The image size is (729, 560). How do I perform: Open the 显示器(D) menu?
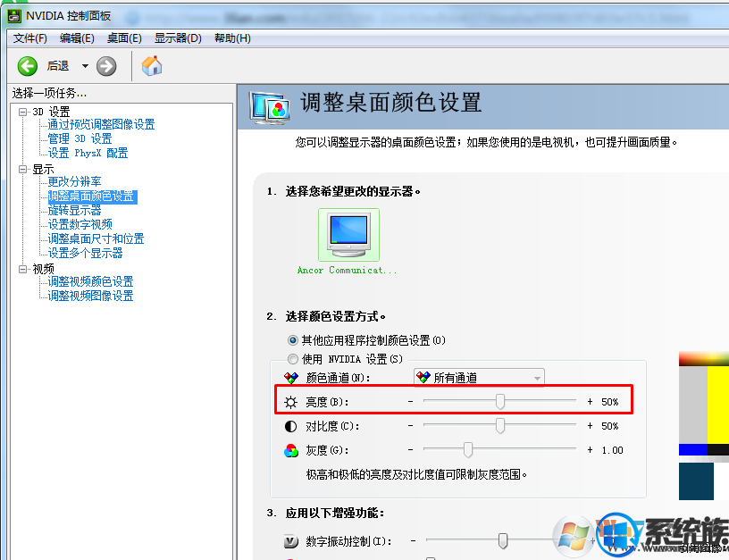[x=178, y=38]
